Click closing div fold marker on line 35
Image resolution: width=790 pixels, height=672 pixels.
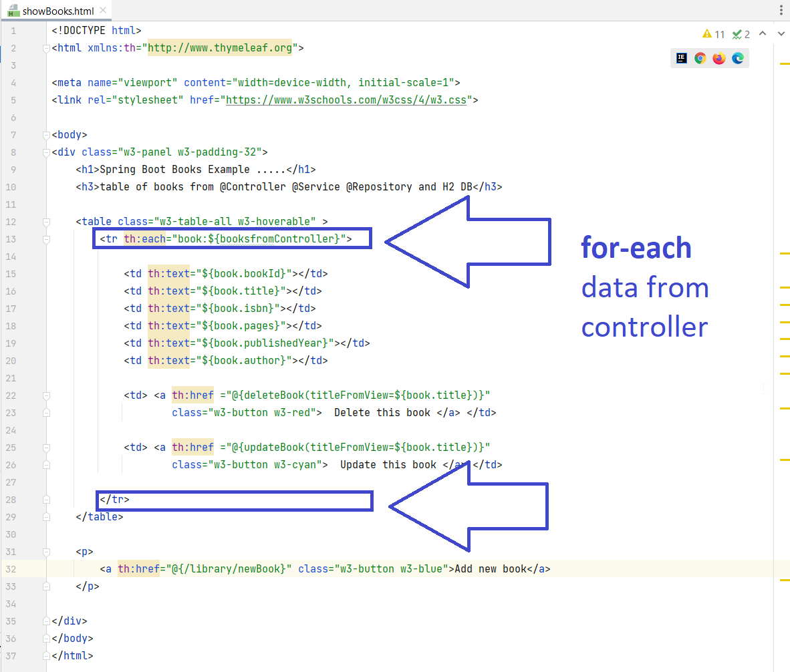pos(46,622)
